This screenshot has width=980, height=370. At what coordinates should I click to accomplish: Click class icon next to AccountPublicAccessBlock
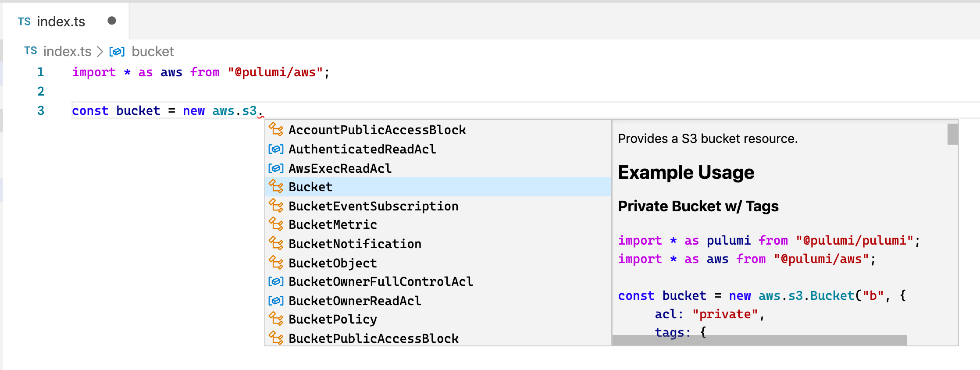[x=276, y=129]
